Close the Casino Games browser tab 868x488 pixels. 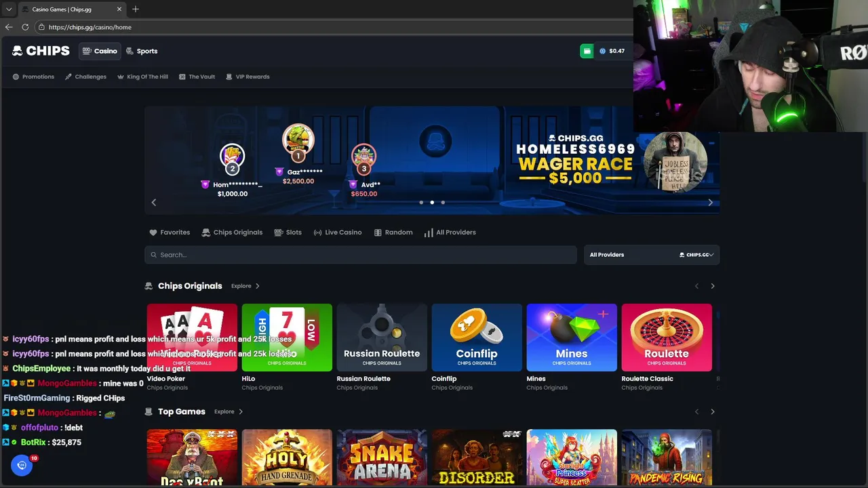(119, 9)
